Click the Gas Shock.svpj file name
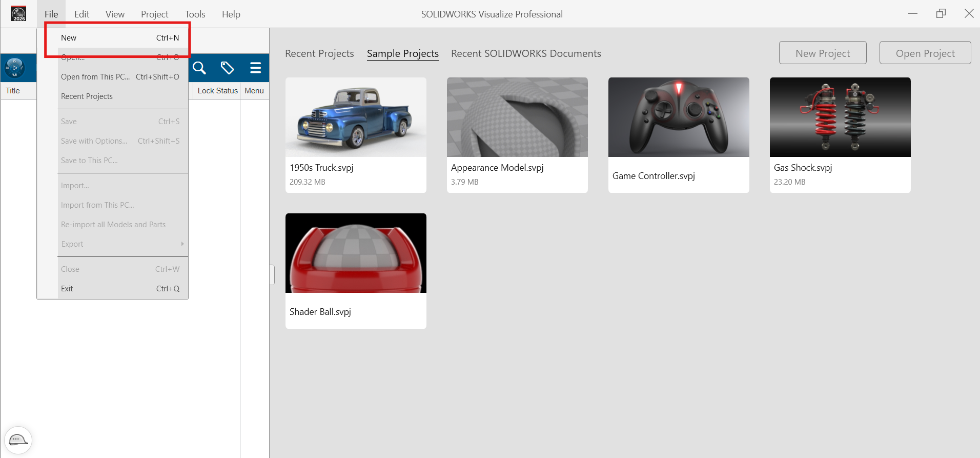 point(803,168)
